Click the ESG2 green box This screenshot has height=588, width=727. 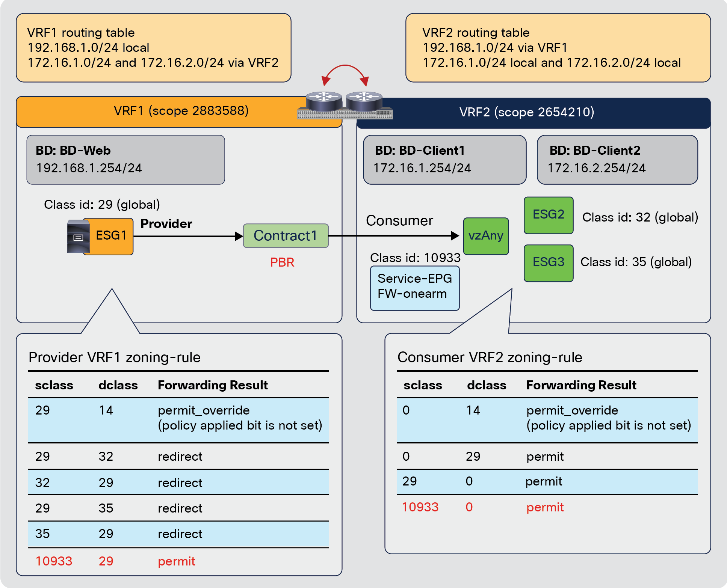tap(549, 215)
